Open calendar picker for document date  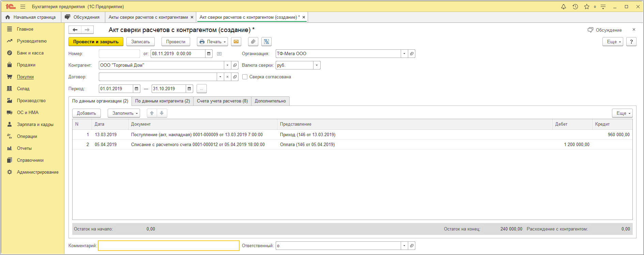point(209,53)
